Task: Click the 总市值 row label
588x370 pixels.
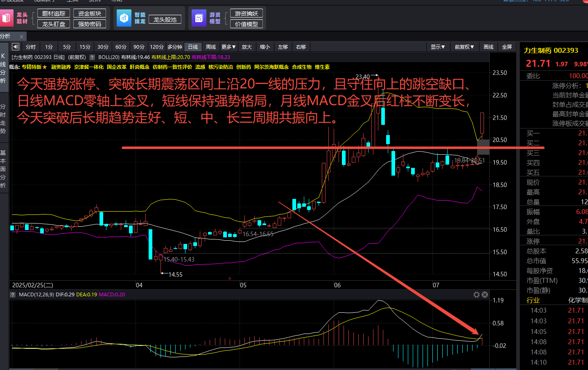Action: click(x=536, y=261)
